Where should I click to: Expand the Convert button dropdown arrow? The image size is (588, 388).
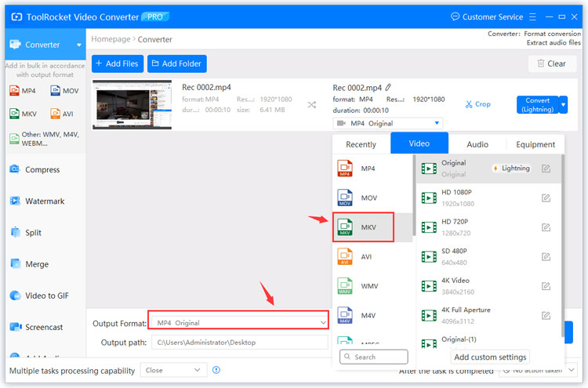coord(563,104)
